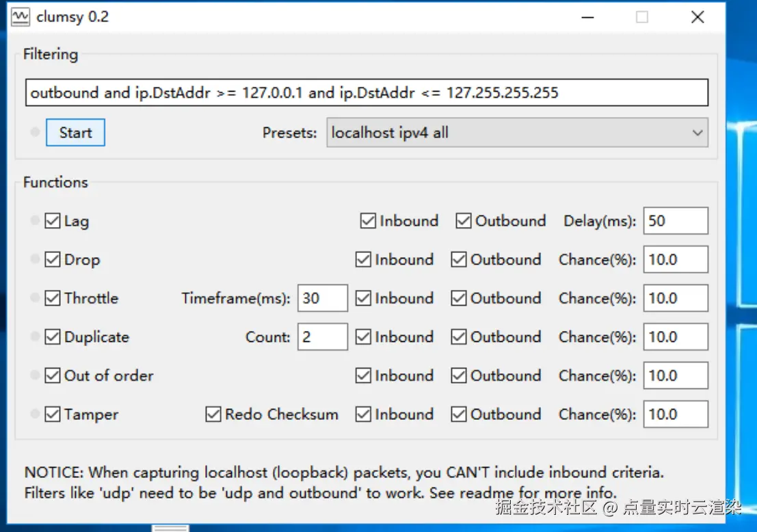
Task: Toggle the Lag function checkbox
Action: (53, 221)
